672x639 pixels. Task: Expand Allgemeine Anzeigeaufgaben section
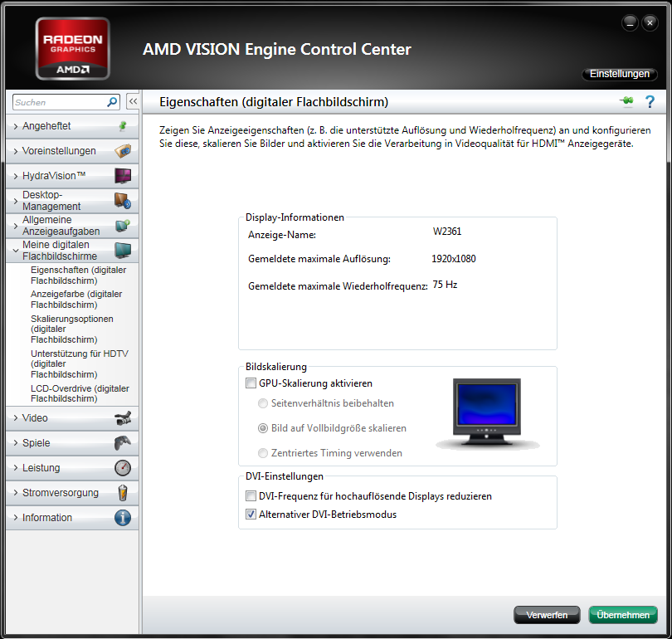click(72, 226)
